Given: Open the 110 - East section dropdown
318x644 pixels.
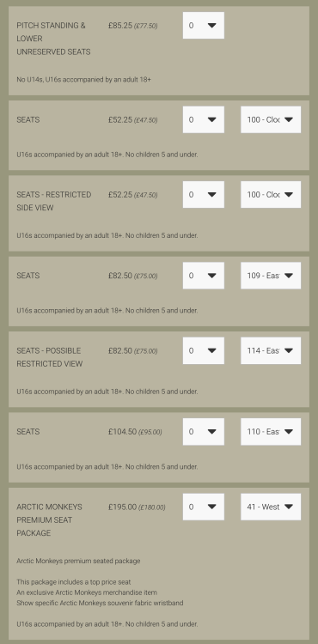Looking at the screenshot, I should click(271, 432).
